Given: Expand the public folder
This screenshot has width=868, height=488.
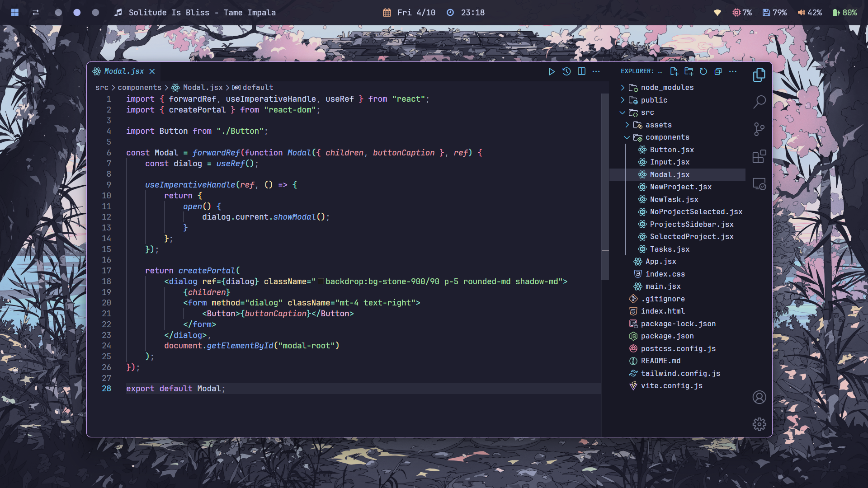Looking at the screenshot, I should (x=677, y=100).
